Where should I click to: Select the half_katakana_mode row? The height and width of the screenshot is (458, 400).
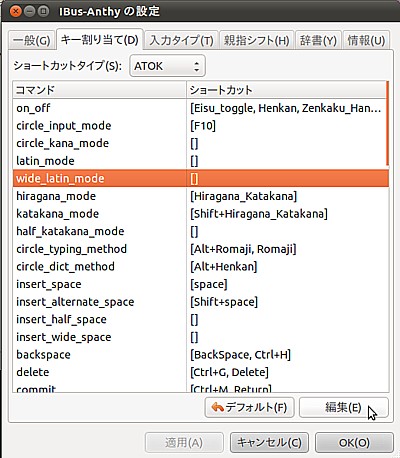point(201,231)
